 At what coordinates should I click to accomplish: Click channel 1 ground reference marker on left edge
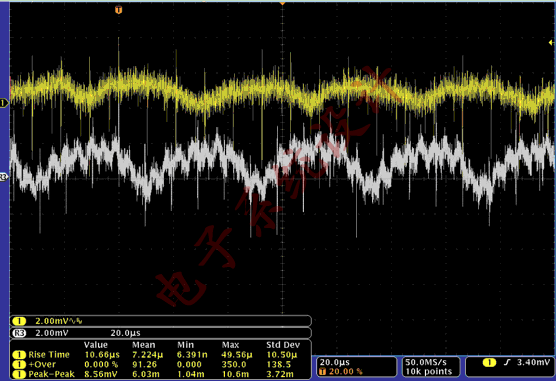pos(4,103)
